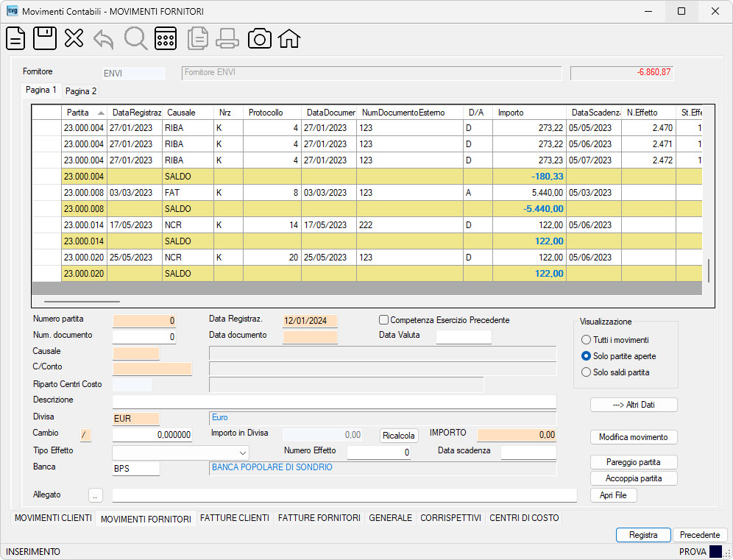Click the table's horizontal scrollbar thumb
Viewport: 733px width, 560px height.
(82, 302)
